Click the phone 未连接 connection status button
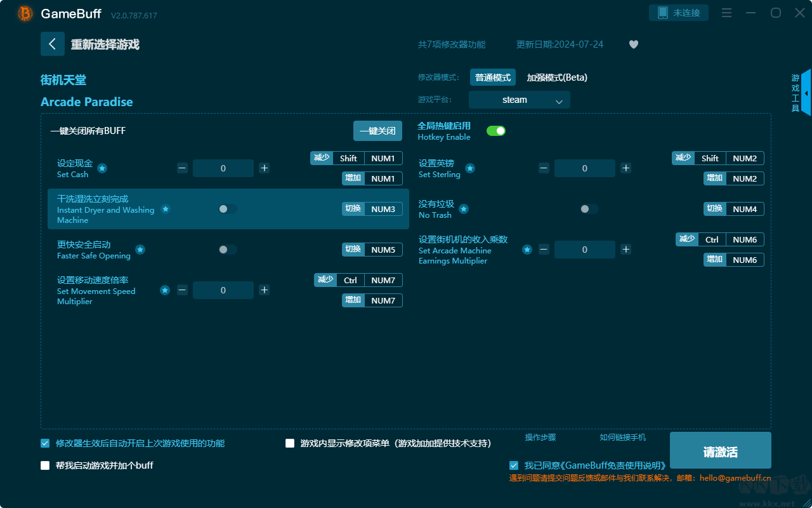This screenshot has height=508, width=812. coord(679,13)
